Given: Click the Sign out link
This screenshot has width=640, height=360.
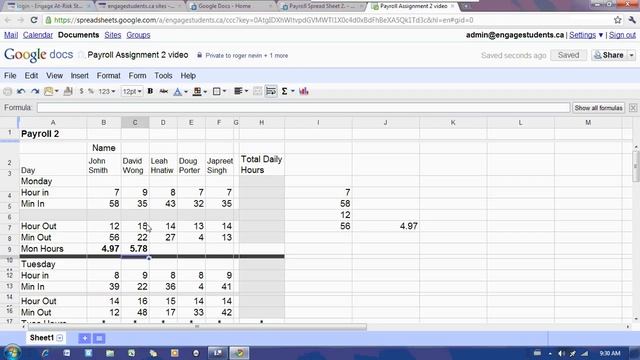Looking at the screenshot, I should tap(622, 35).
